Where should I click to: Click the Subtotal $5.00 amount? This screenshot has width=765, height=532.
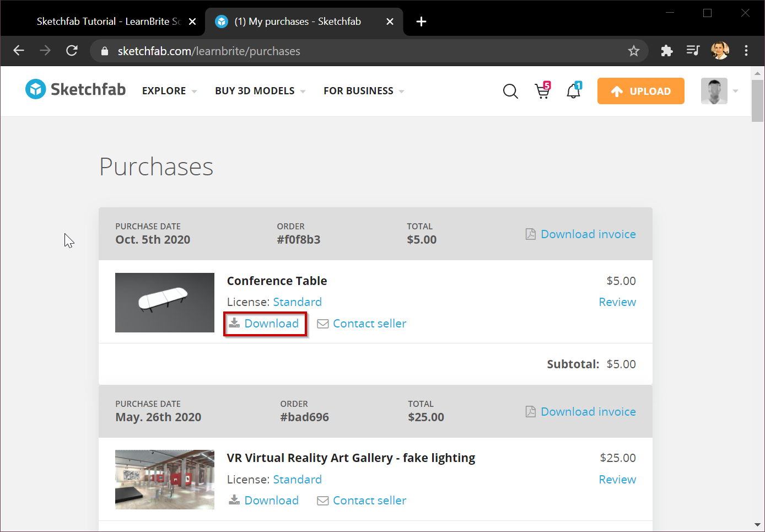click(x=621, y=364)
